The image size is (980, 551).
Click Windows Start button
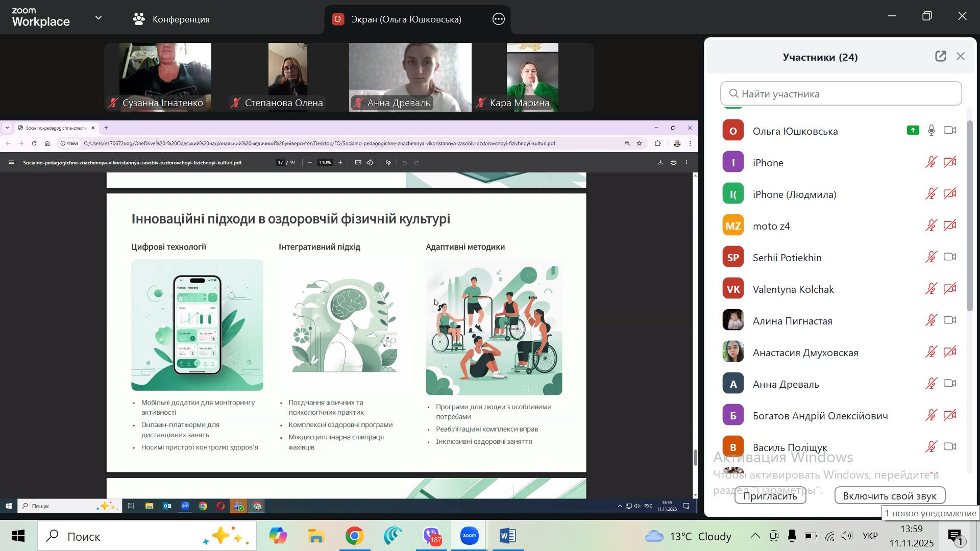pyautogui.click(x=18, y=536)
